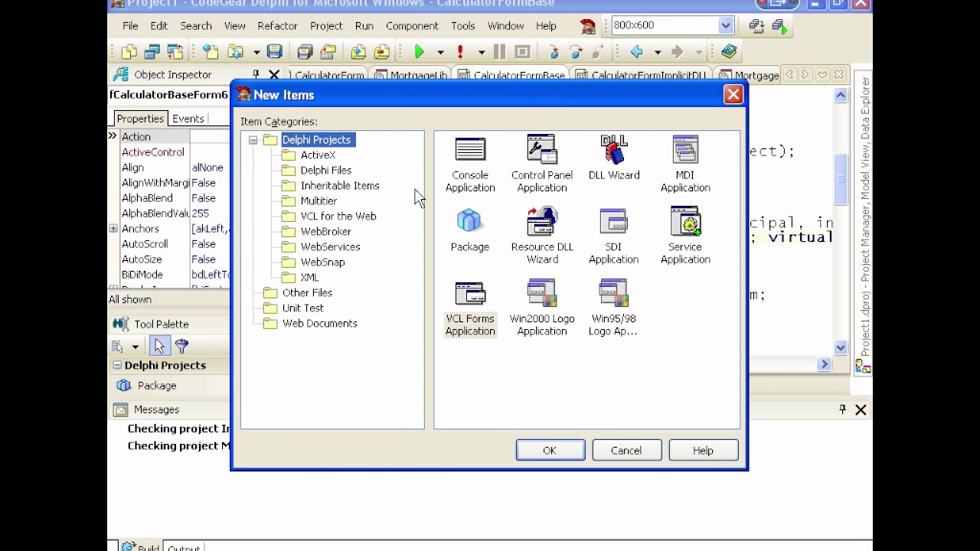Select Other Files category
980x551 pixels.
click(x=307, y=292)
